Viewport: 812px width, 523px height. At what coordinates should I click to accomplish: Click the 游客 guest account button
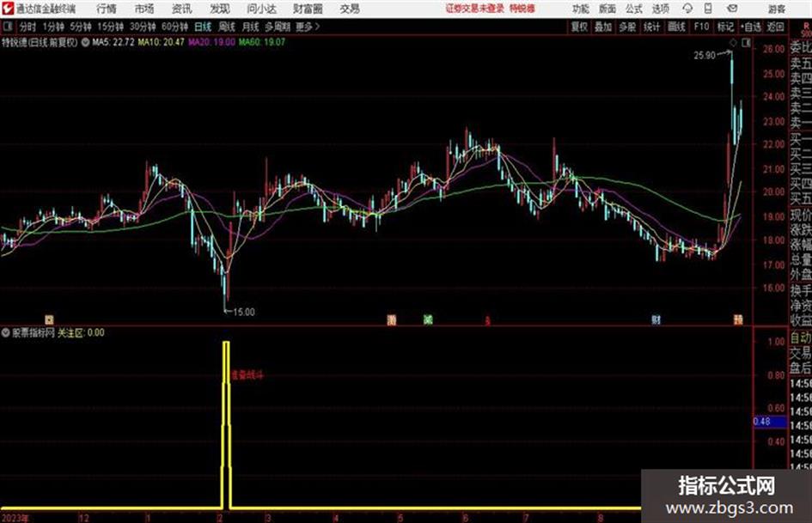coord(776,9)
